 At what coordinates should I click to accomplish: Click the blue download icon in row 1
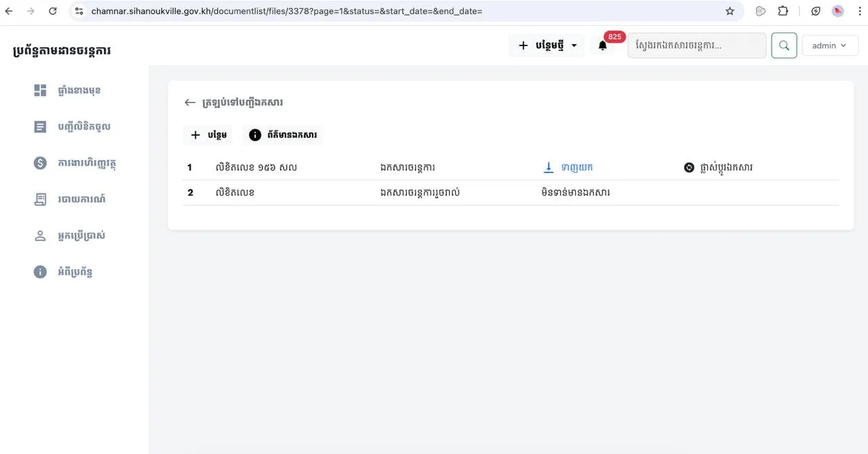pos(549,167)
